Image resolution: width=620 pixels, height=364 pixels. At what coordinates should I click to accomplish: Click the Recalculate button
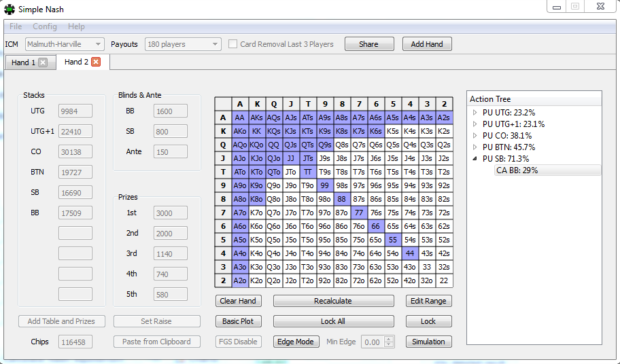click(x=333, y=301)
